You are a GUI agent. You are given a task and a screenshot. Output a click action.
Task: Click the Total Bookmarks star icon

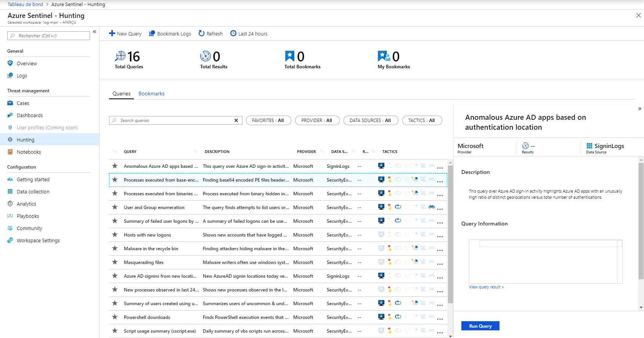coord(290,56)
